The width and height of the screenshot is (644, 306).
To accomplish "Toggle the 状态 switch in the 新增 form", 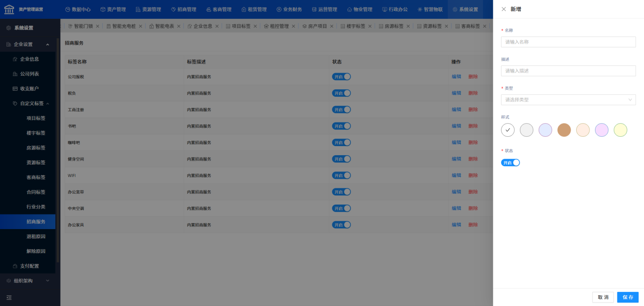I will click(x=510, y=162).
